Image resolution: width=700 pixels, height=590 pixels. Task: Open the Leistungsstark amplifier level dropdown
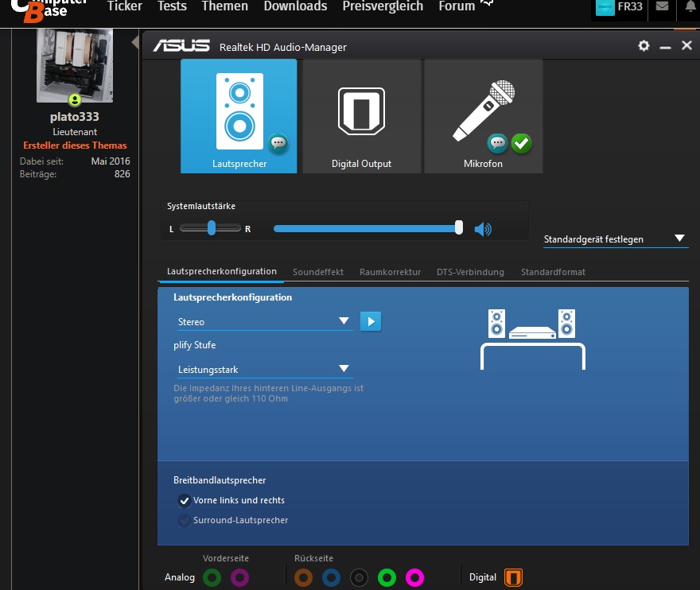[x=265, y=370]
